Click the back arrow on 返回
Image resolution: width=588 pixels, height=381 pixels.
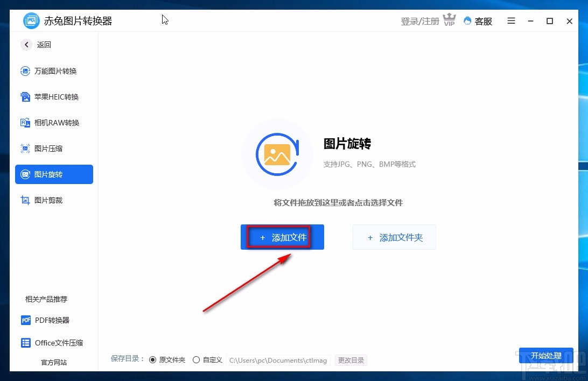point(26,45)
